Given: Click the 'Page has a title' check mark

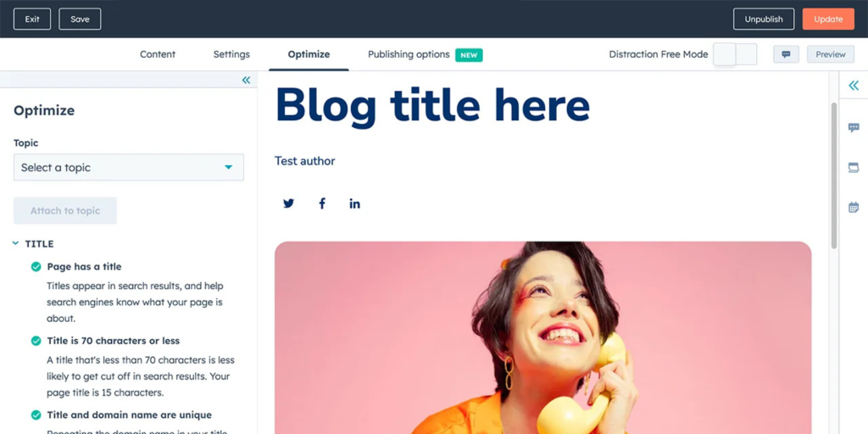Looking at the screenshot, I should [36, 267].
